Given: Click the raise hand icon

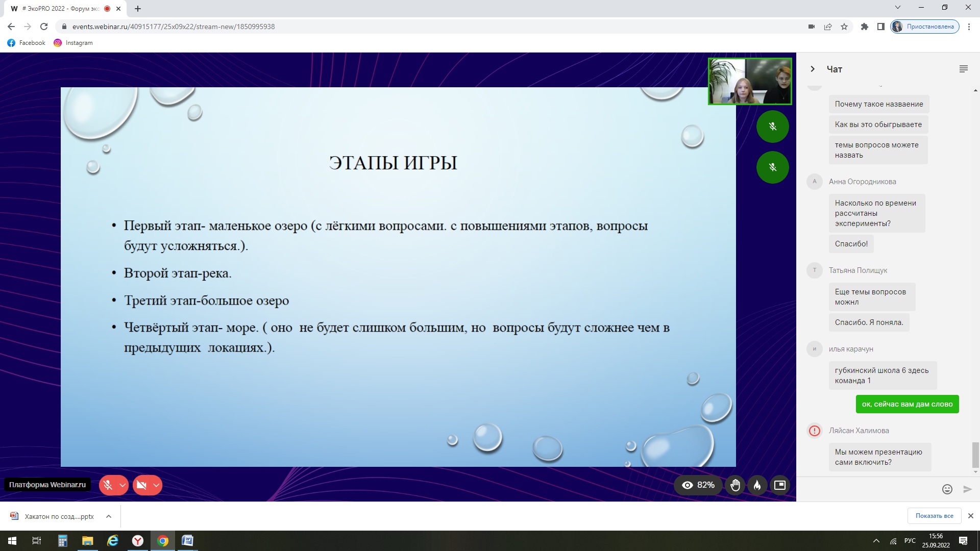Looking at the screenshot, I should click(x=735, y=485).
